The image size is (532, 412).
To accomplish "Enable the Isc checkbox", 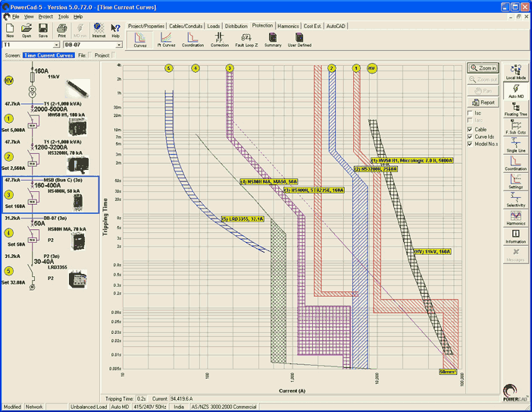I will (470, 113).
